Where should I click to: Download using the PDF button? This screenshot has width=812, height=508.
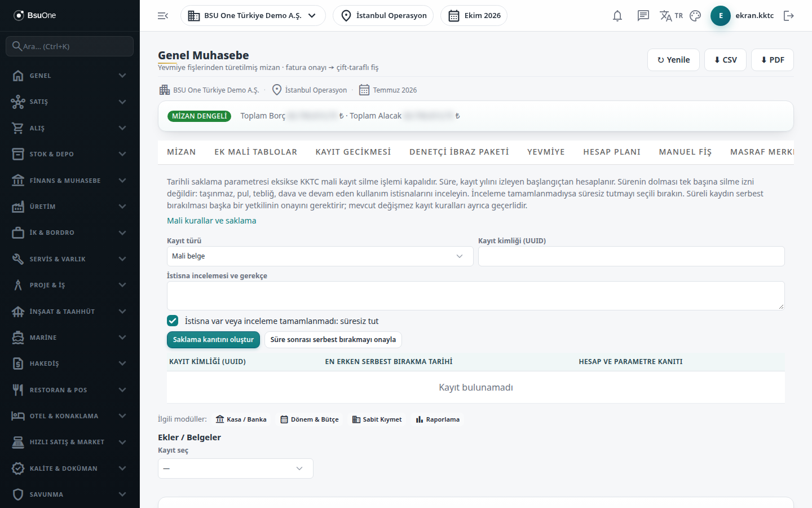[x=772, y=60]
